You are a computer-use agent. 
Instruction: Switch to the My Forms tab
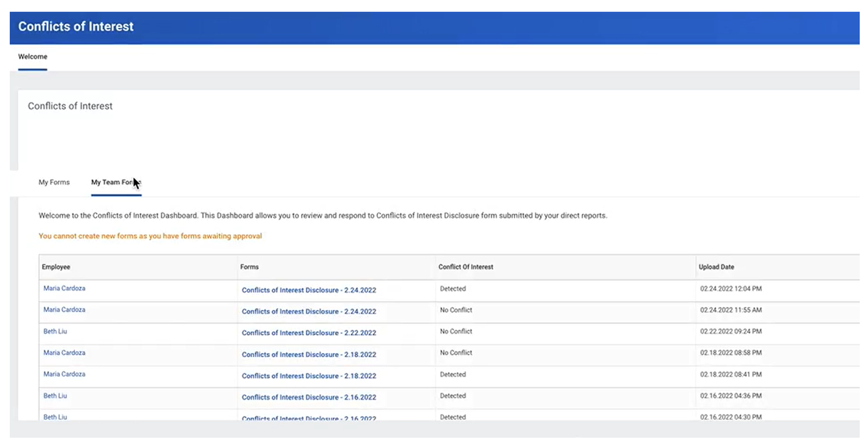point(54,182)
